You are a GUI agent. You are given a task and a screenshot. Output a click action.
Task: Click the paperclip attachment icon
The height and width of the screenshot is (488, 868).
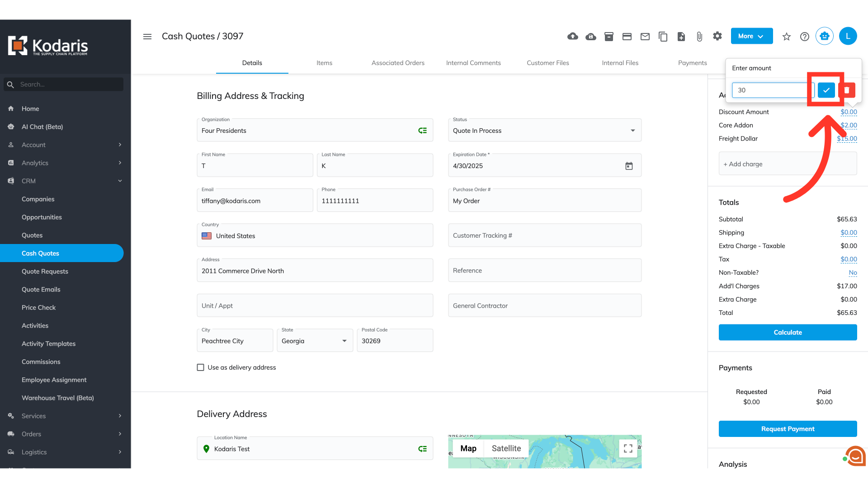point(699,36)
